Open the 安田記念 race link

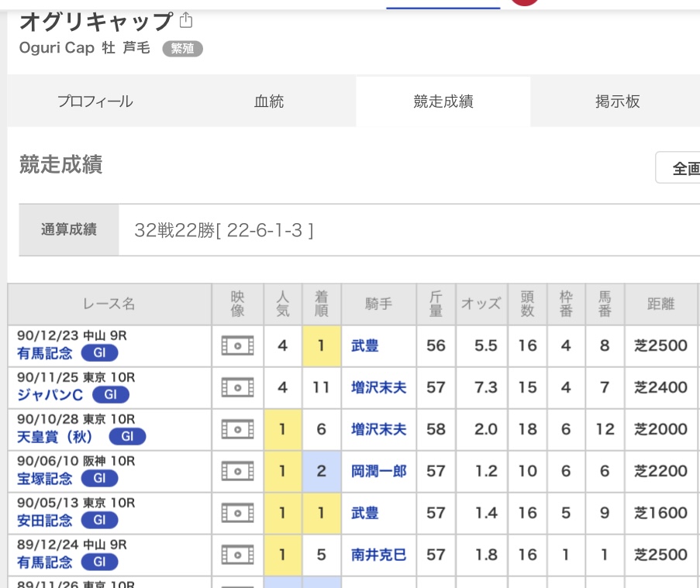[45, 520]
